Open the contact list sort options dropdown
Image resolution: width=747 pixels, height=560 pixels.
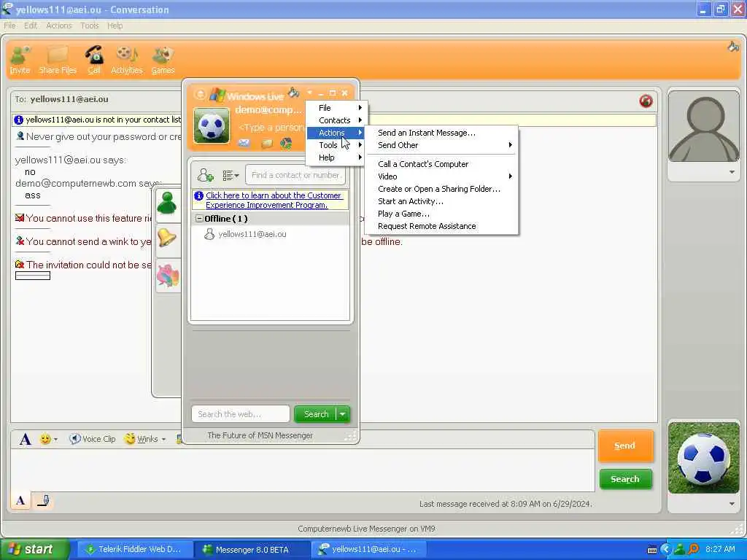click(231, 175)
